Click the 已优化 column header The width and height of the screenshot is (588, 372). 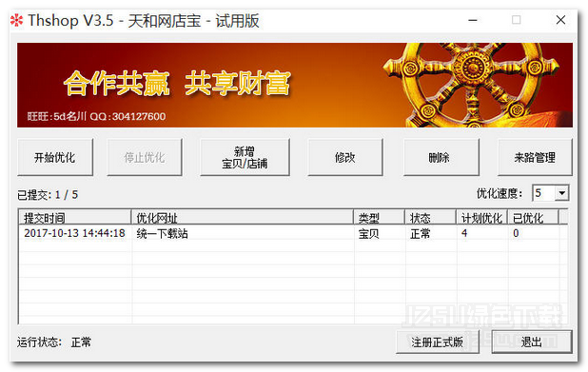[x=533, y=218]
